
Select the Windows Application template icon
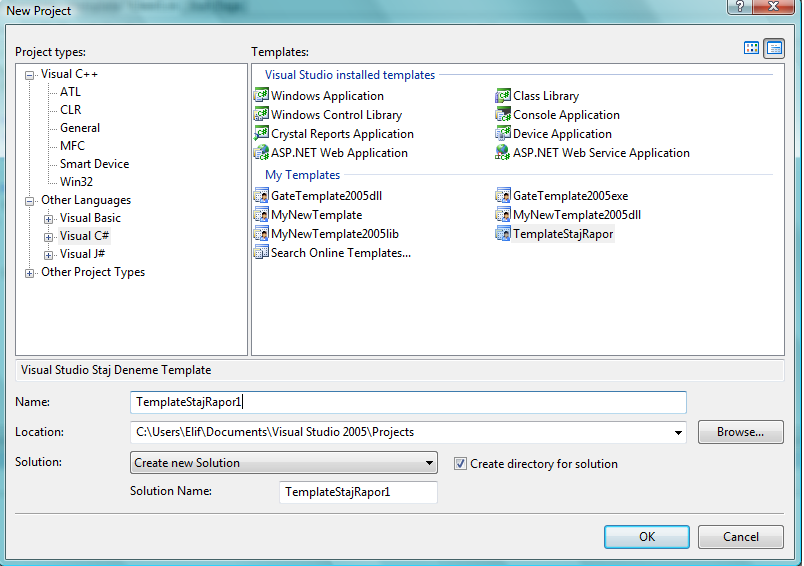[262, 96]
